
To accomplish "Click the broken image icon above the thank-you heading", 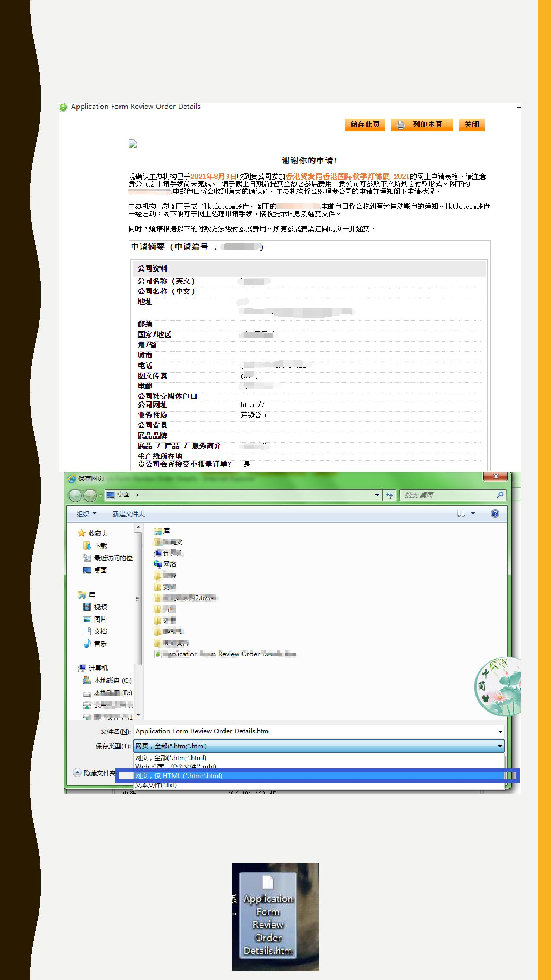I will pyautogui.click(x=132, y=144).
